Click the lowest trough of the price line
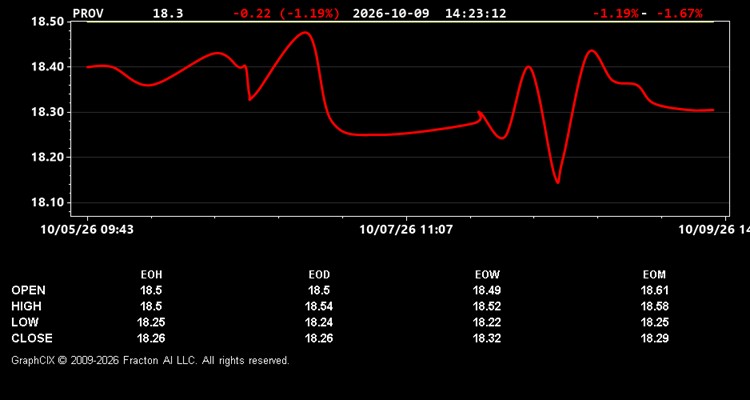This screenshot has height=400, width=750. tap(558, 182)
